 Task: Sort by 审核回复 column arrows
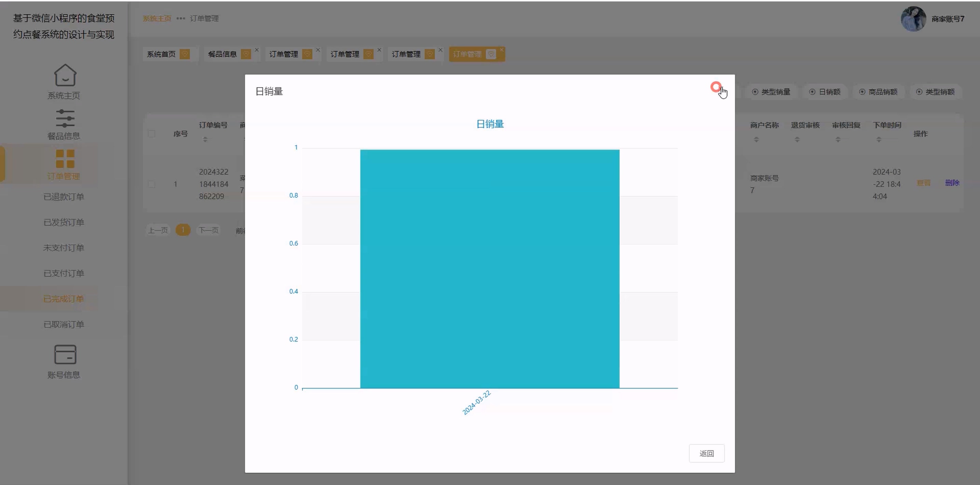[x=838, y=139]
